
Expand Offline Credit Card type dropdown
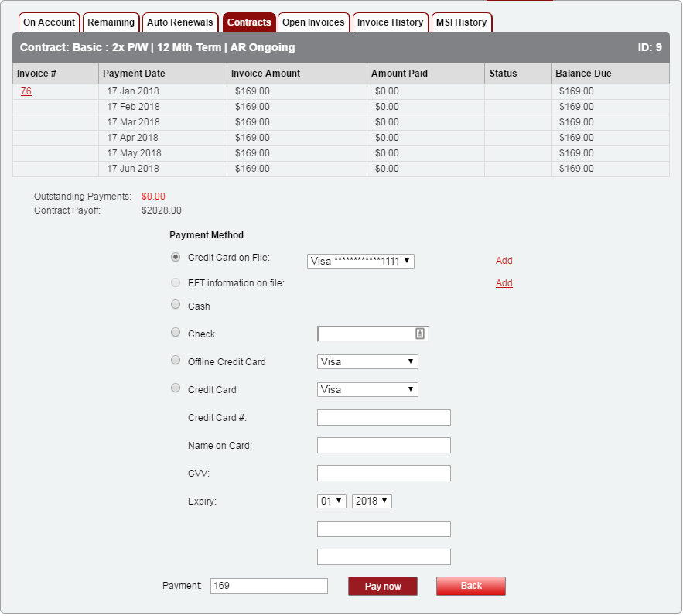click(367, 362)
